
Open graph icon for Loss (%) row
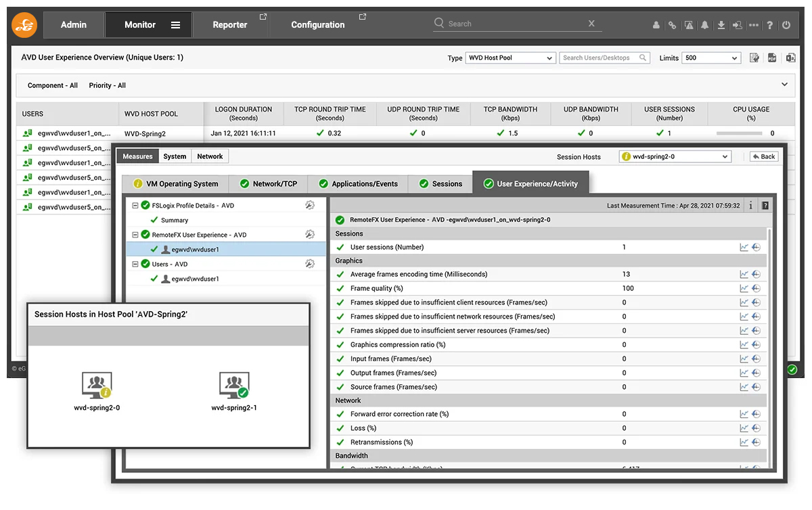tap(744, 428)
